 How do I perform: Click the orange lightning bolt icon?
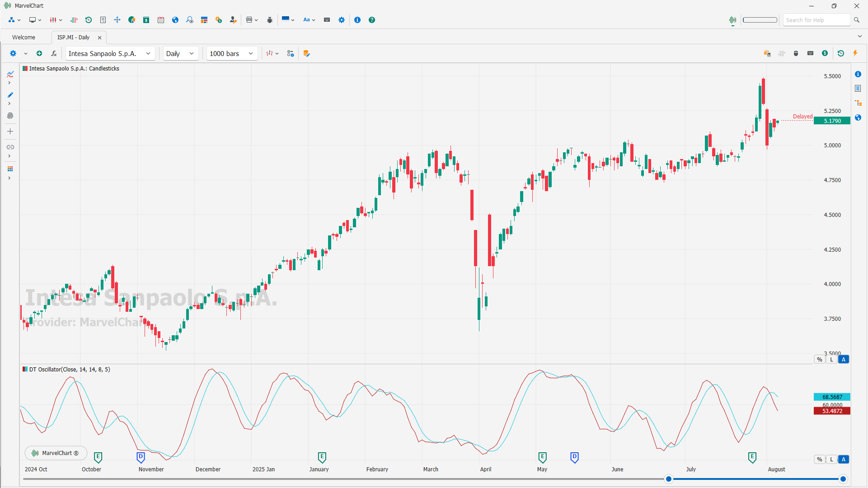[x=855, y=53]
